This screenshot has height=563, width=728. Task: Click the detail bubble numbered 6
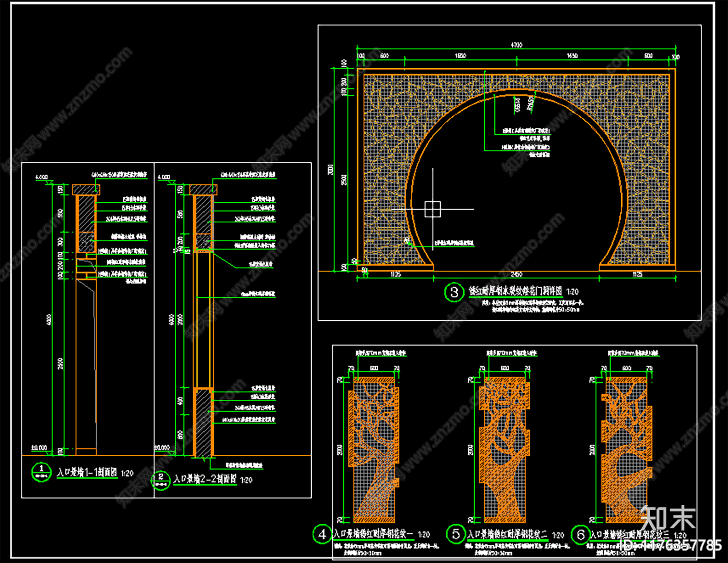(581, 535)
